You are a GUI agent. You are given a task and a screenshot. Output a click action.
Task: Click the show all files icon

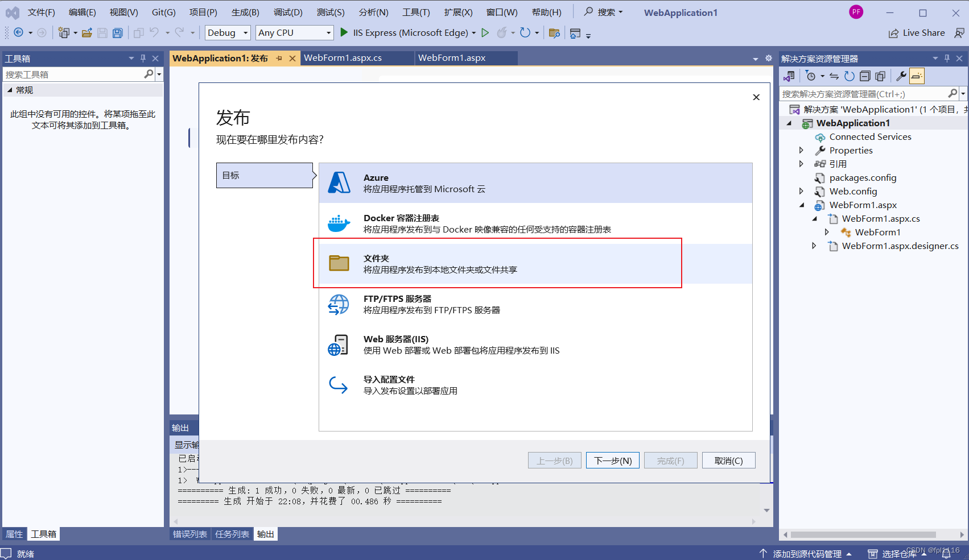click(880, 76)
